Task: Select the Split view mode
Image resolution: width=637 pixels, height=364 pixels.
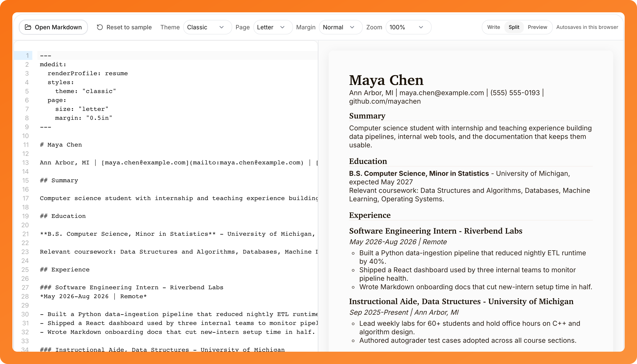Action: (x=514, y=27)
